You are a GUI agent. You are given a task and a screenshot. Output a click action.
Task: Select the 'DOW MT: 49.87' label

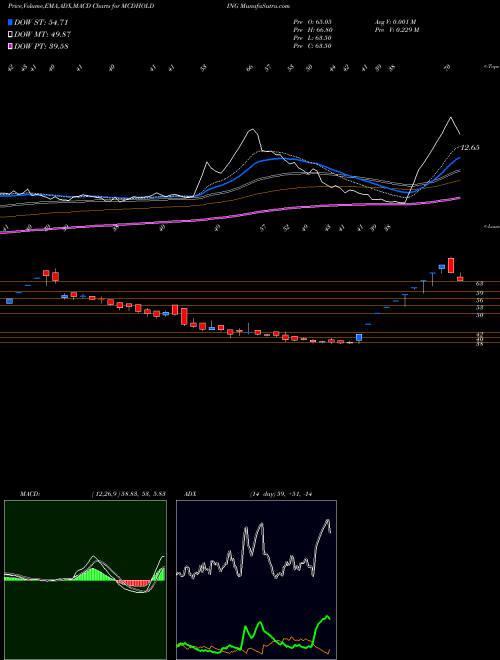pos(43,35)
